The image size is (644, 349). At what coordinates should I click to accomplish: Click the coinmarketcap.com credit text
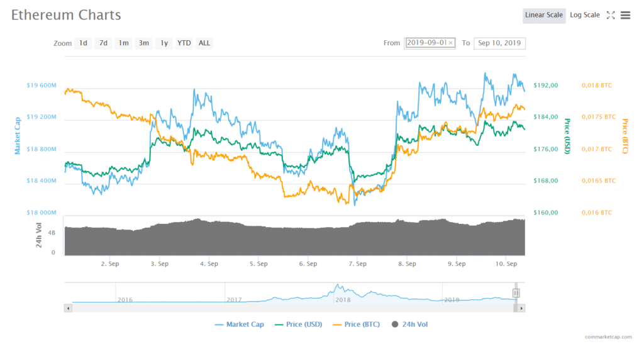pyautogui.click(x=608, y=336)
